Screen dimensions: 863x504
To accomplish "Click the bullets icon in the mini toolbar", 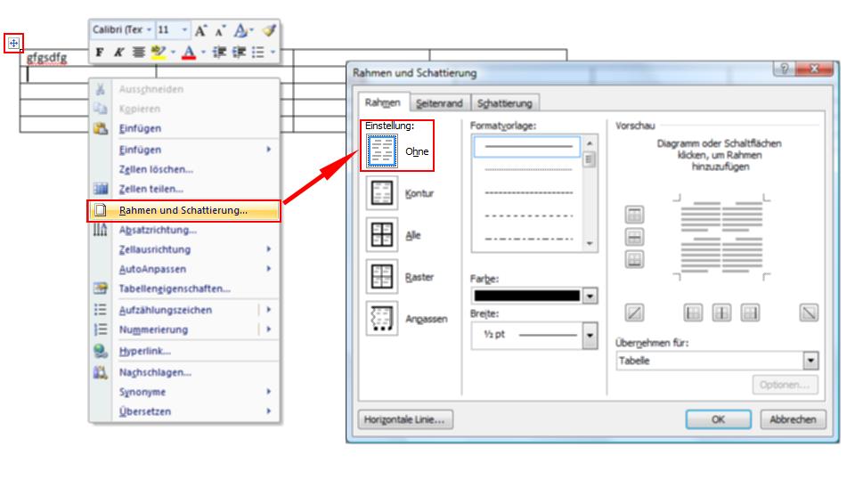I will pyautogui.click(x=257, y=53).
